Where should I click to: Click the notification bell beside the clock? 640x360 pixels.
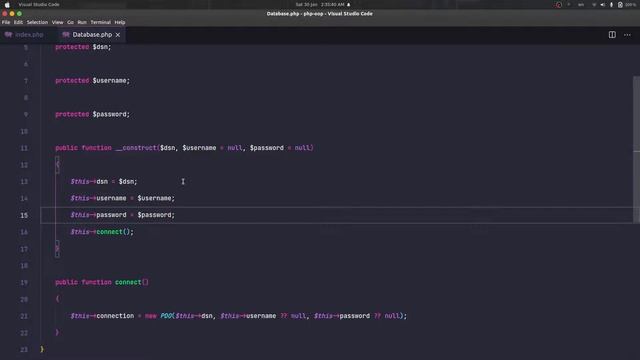pyautogui.click(x=349, y=4)
